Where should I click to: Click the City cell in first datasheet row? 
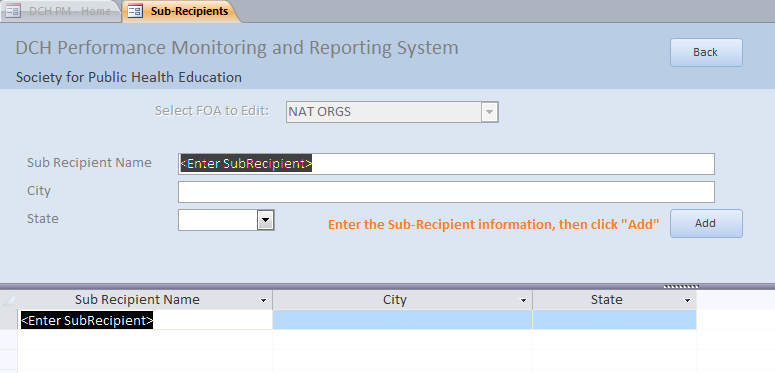[402, 320]
